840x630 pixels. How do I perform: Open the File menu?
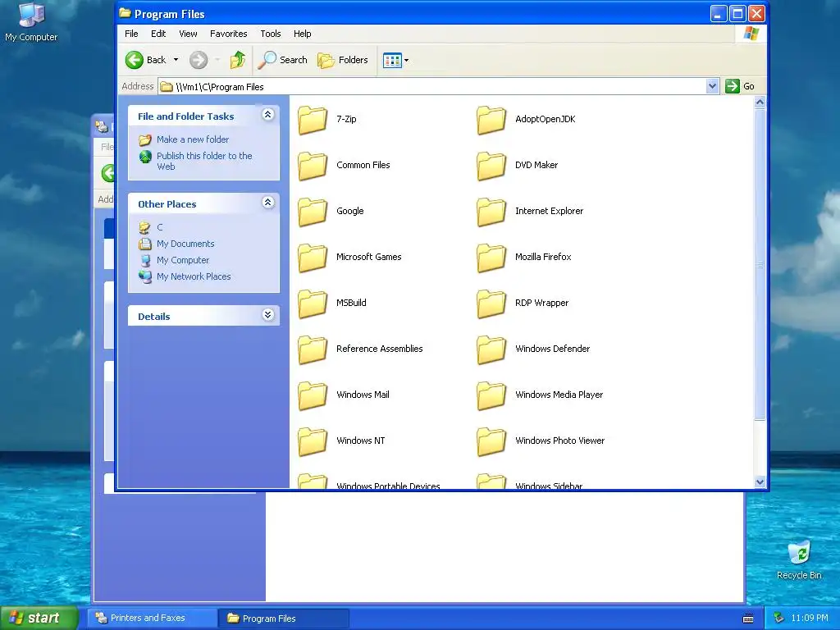[x=131, y=34]
